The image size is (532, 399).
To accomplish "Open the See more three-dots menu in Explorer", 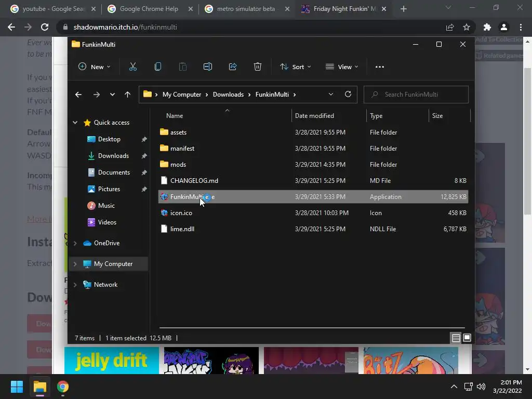I will [380, 67].
